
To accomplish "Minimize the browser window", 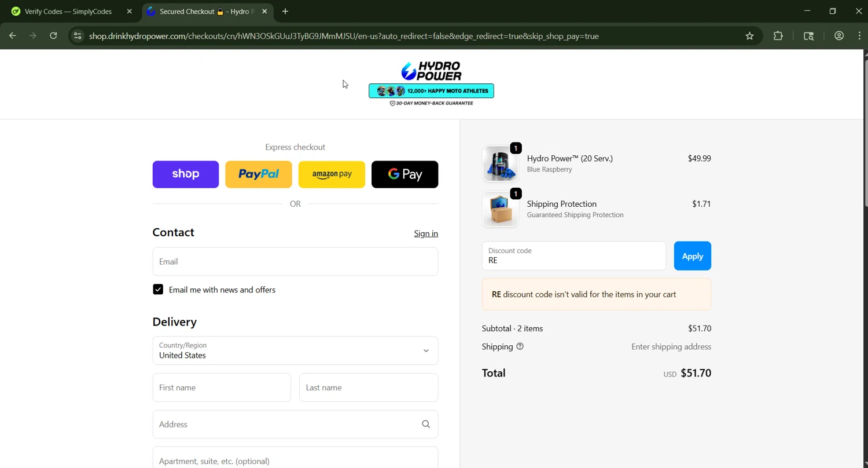I will coord(807,11).
